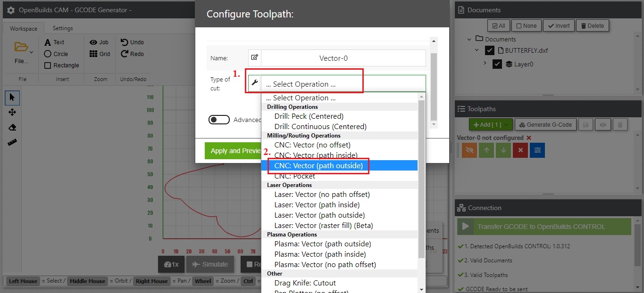
Task: Invert the document selection
Action: pos(559,26)
